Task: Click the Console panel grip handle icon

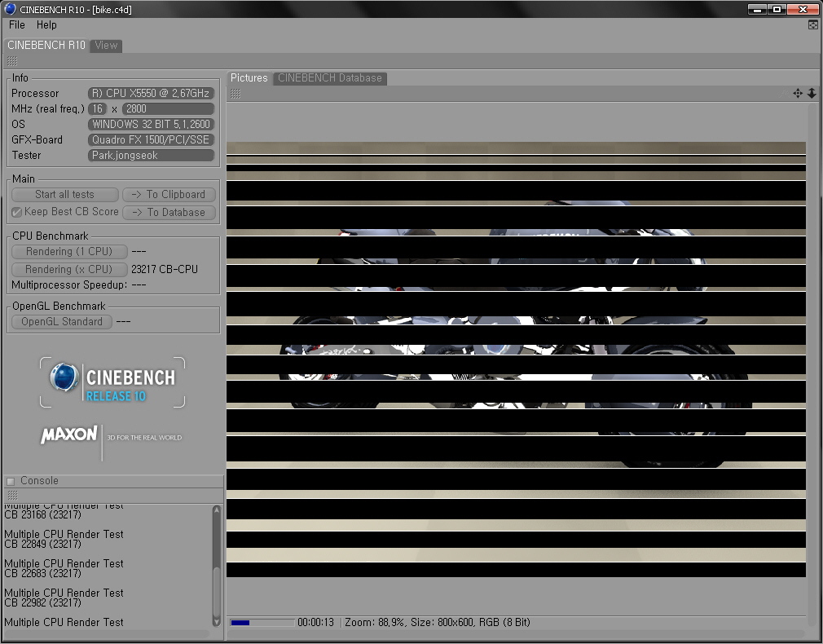Action: pyautogui.click(x=12, y=495)
